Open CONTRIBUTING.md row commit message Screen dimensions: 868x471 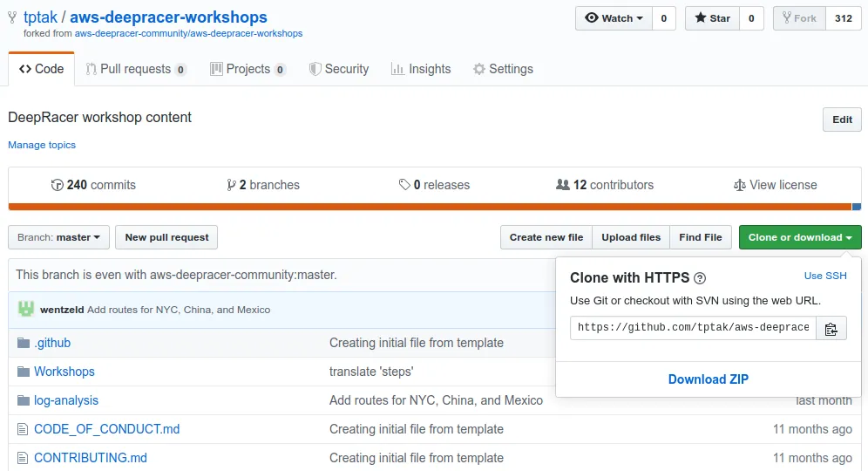(417, 458)
